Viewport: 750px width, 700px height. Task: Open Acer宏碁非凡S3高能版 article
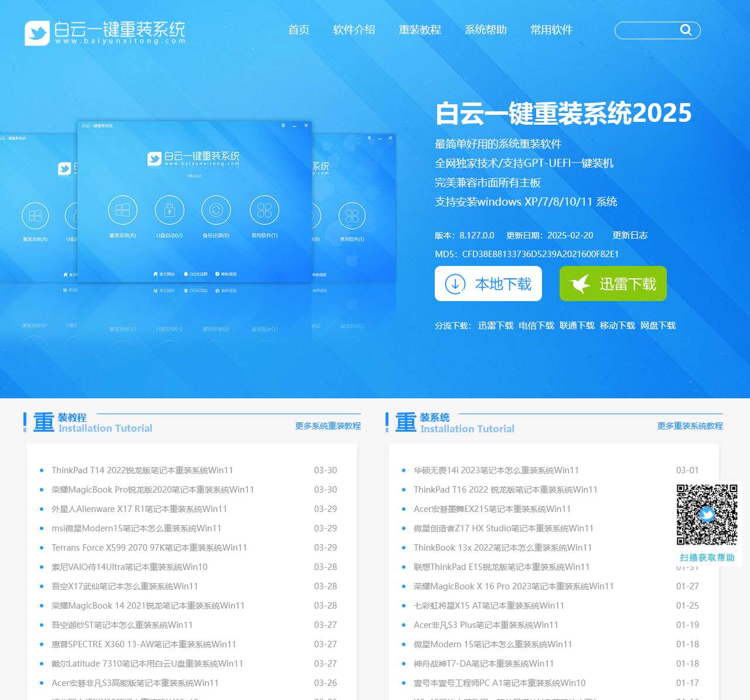pyautogui.click(x=135, y=683)
